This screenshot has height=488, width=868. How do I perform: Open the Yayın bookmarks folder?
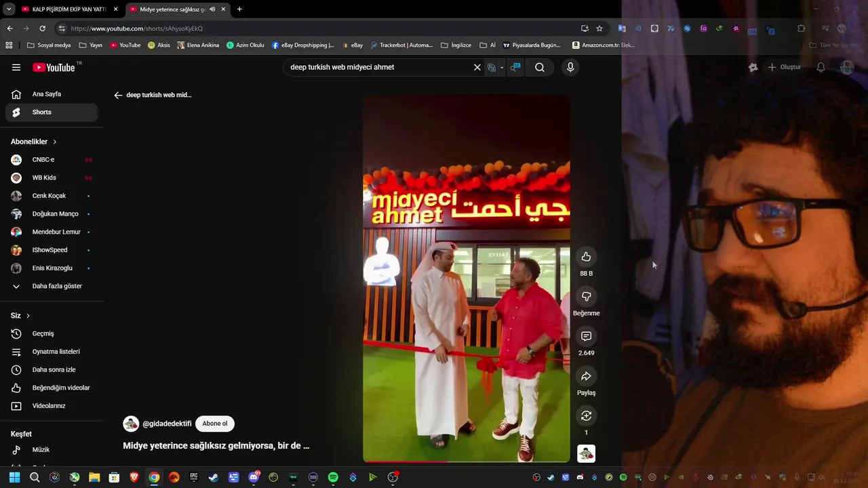pos(91,45)
